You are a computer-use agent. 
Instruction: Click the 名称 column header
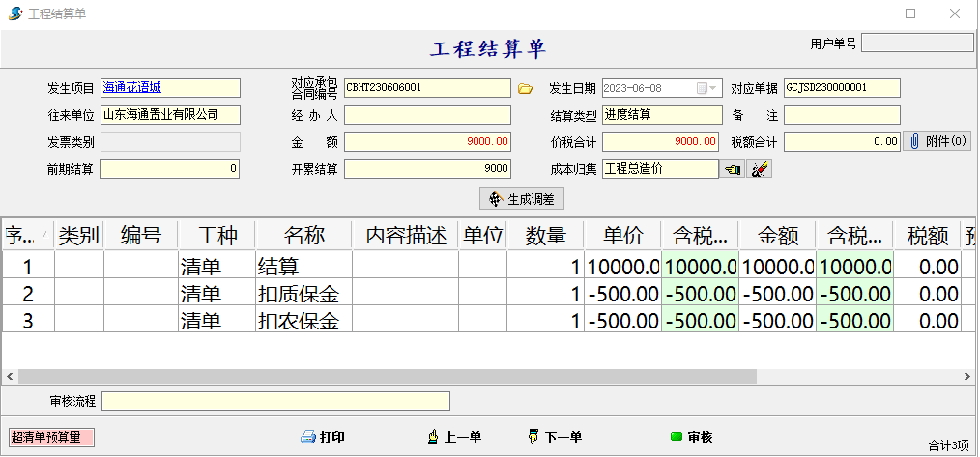[x=303, y=235]
